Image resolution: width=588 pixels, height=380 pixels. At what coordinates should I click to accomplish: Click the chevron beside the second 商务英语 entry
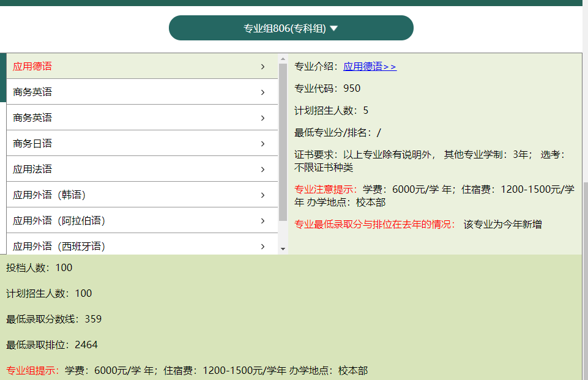(x=262, y=117)
